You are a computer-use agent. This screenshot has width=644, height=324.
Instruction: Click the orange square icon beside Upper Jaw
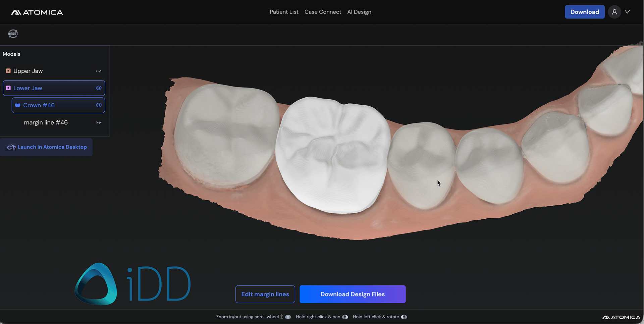(8, 71)
